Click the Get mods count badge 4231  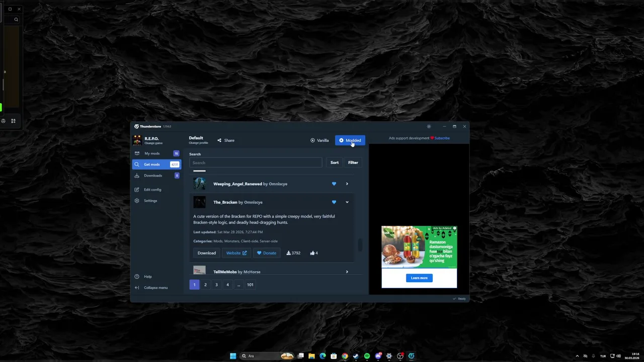175,164
